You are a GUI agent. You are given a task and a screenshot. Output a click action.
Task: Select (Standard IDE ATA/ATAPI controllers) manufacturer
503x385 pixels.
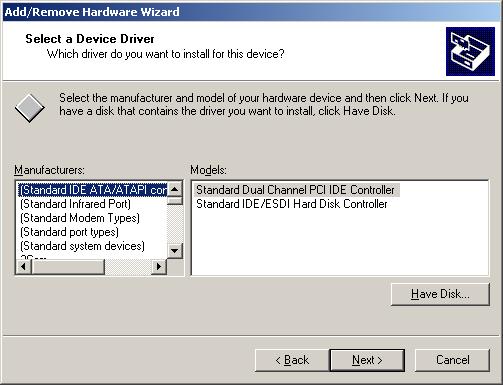pos(92,190)
